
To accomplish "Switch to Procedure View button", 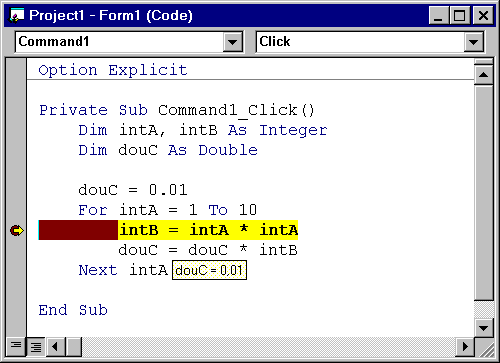I will click(x=15, y=346).
